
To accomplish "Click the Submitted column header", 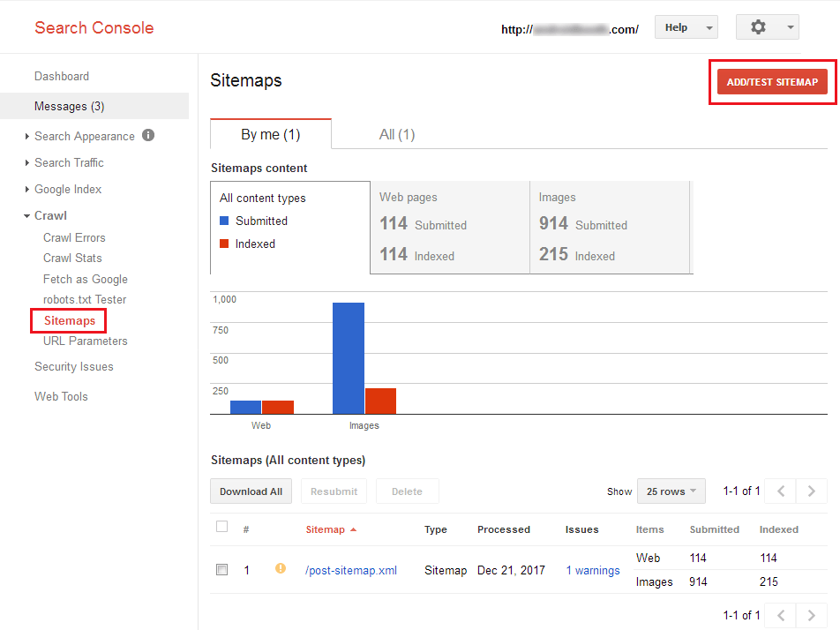I will click(714, 529).
